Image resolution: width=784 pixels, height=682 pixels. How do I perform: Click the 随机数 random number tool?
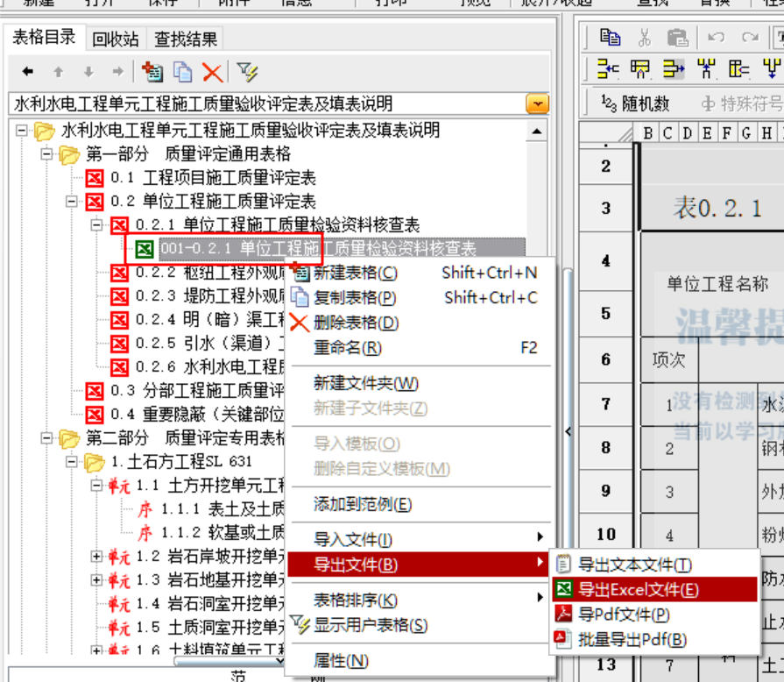point(636,103)
